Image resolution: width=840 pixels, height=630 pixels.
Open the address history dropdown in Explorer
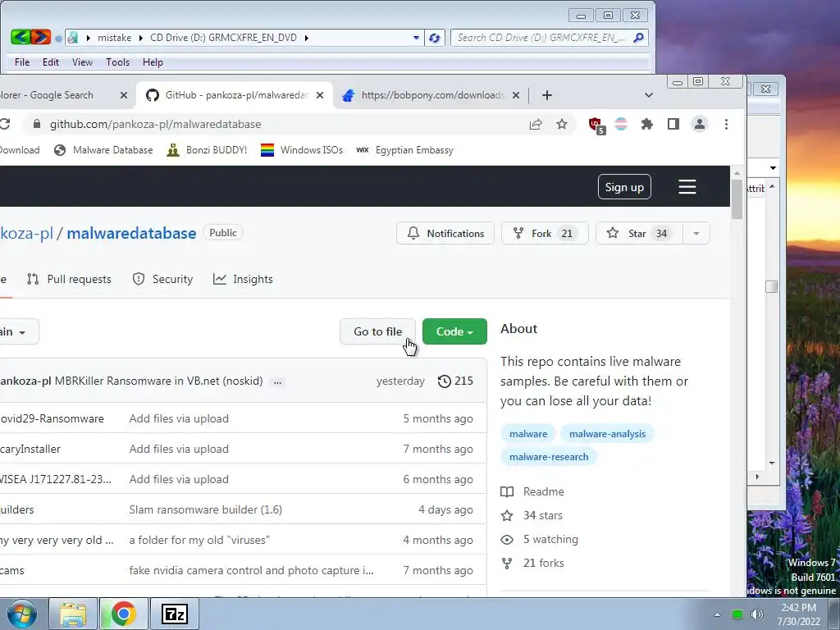(x=416, y=38)
